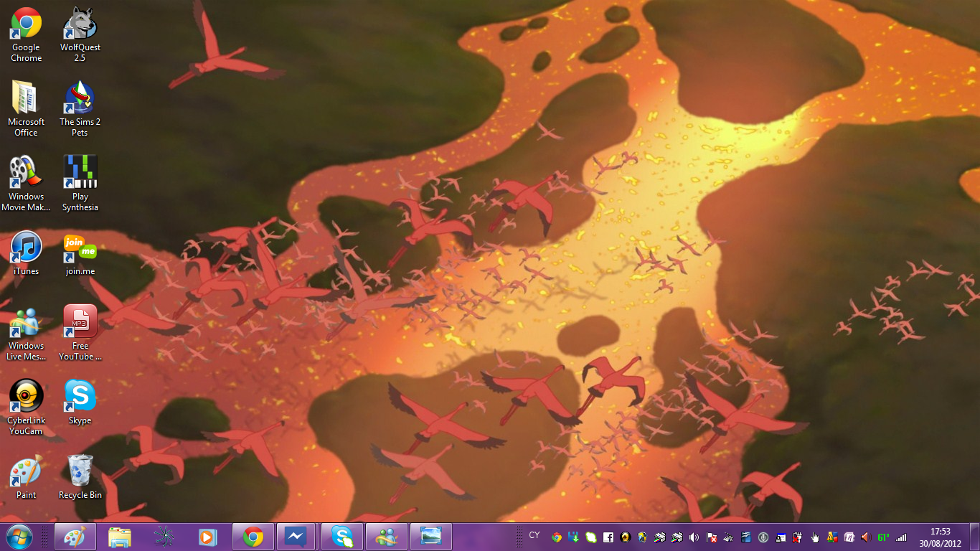Viewport: 980px width, 551px height.
Task: Open Windows Explorer from the taskbar
Action: pyautogui.click(x=120, y=537)
